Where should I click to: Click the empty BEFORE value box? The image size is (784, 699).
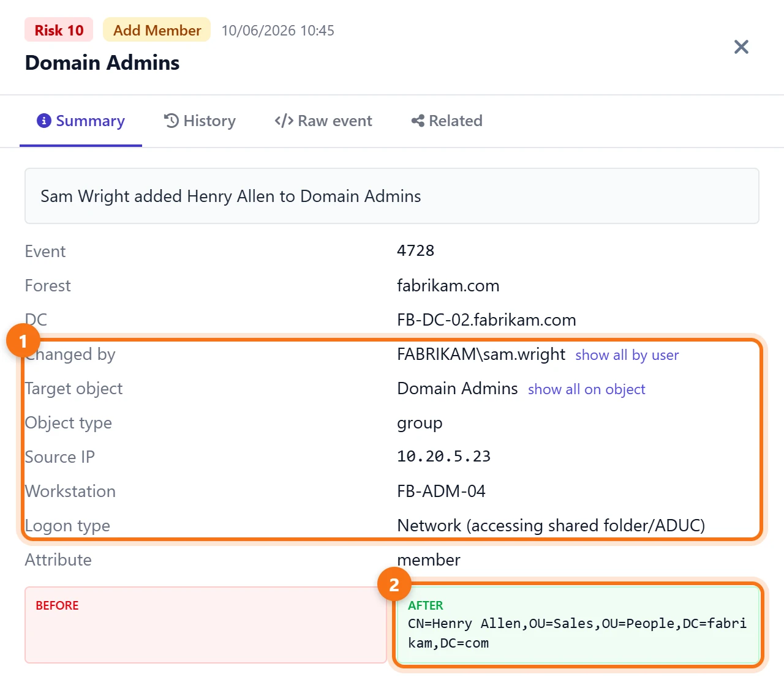pos(206,625)
